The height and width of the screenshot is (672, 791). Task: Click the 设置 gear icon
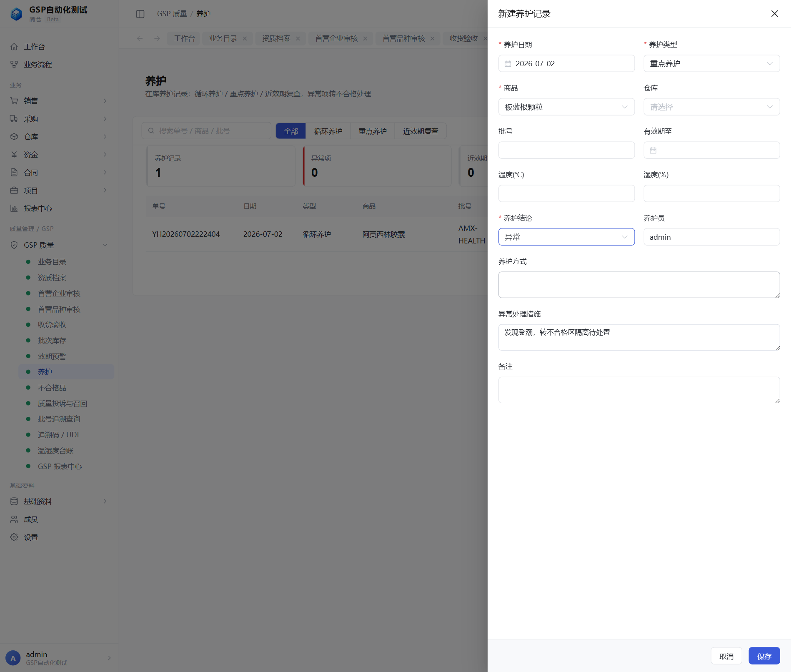14,537
